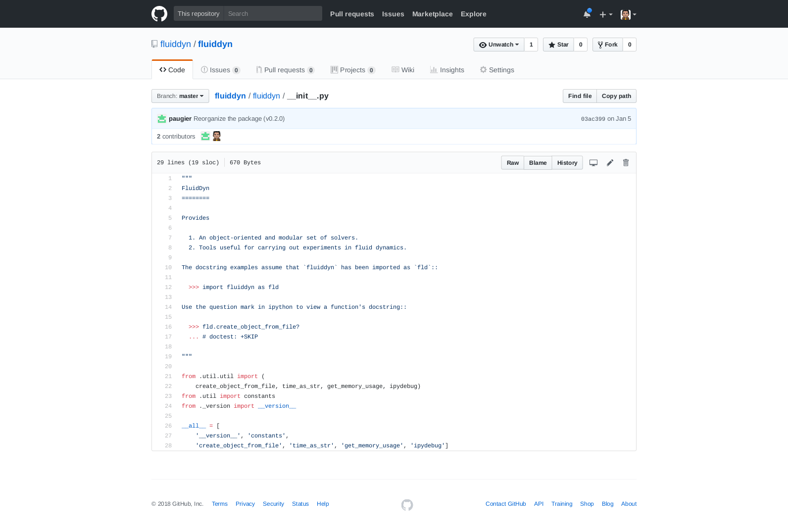Focus the repository search field
Viewport: 788px width, 532px height.
tap(273, 13)
